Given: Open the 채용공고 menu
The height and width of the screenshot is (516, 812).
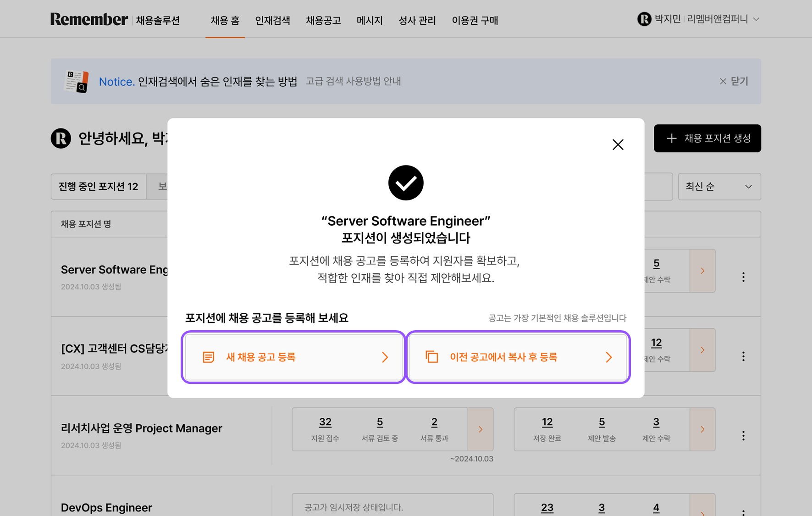Looking at the screenshot, I should coord(323,20).
